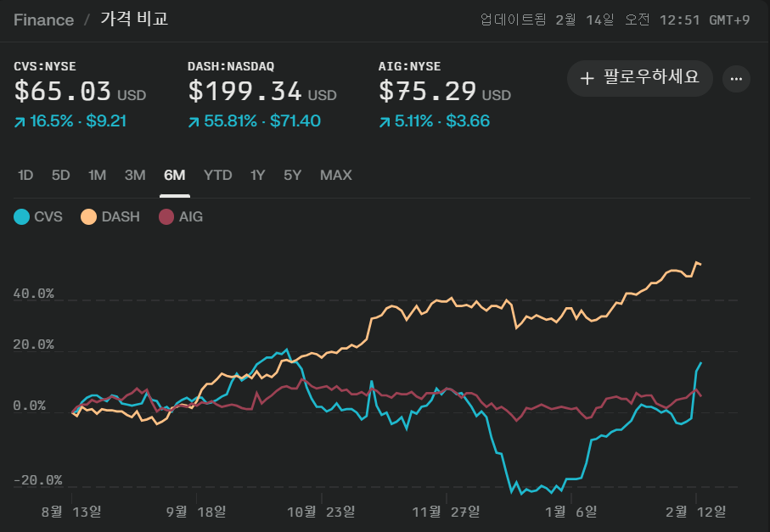Viewport: 770px width, 532px height.
Task: Choose the 1Y range tab
Action: click(257, 175)
